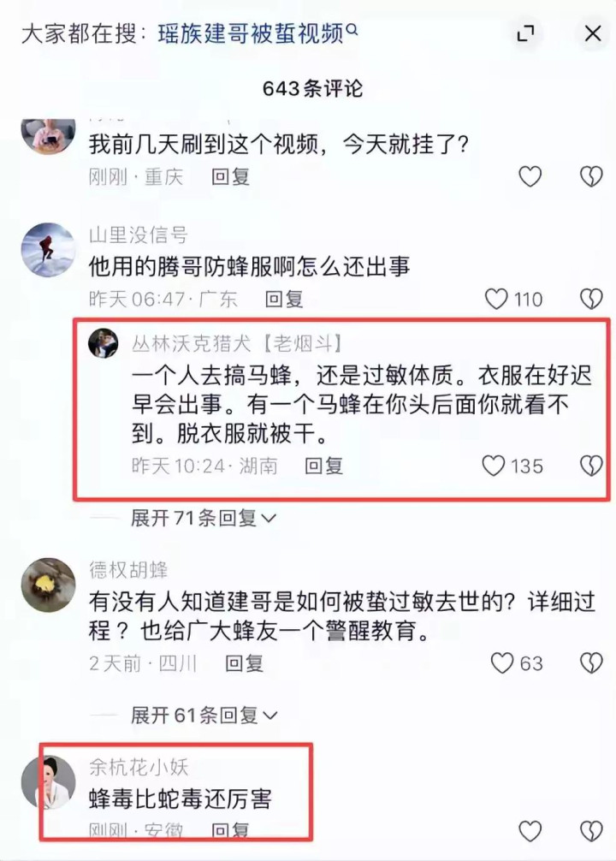Reply to 山里没信号's comment
616x861 pixels.
coord(284,300)
